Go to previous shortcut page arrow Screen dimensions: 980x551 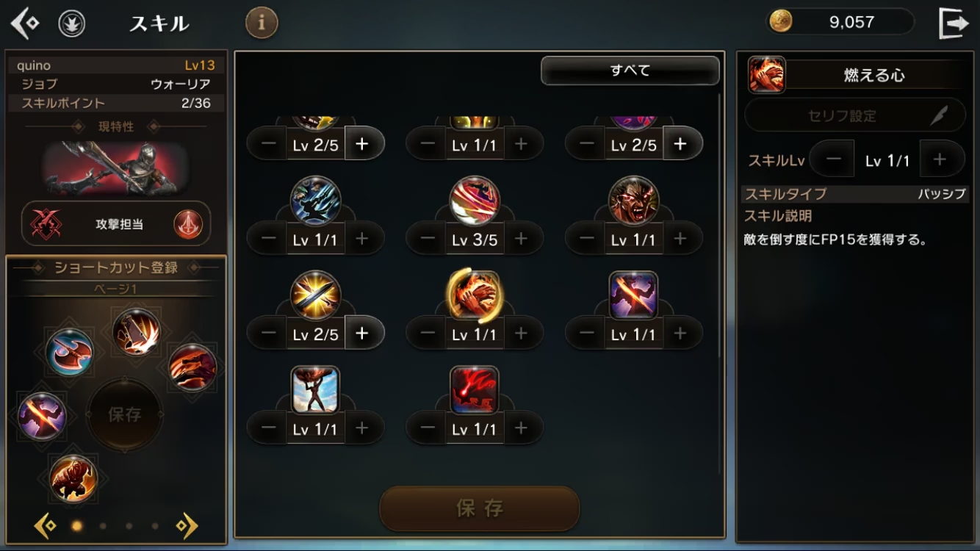point(45,525)
